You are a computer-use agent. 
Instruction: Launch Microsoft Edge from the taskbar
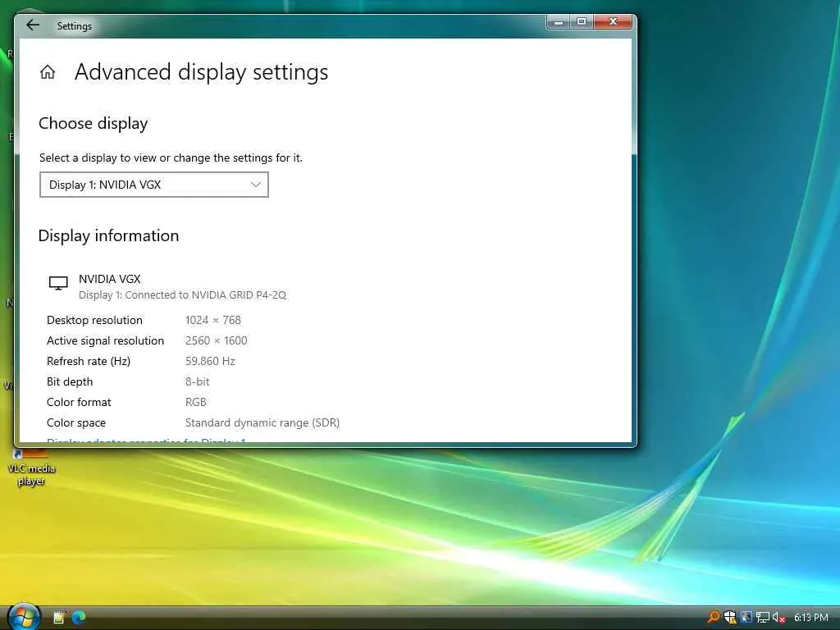point(79,618)
